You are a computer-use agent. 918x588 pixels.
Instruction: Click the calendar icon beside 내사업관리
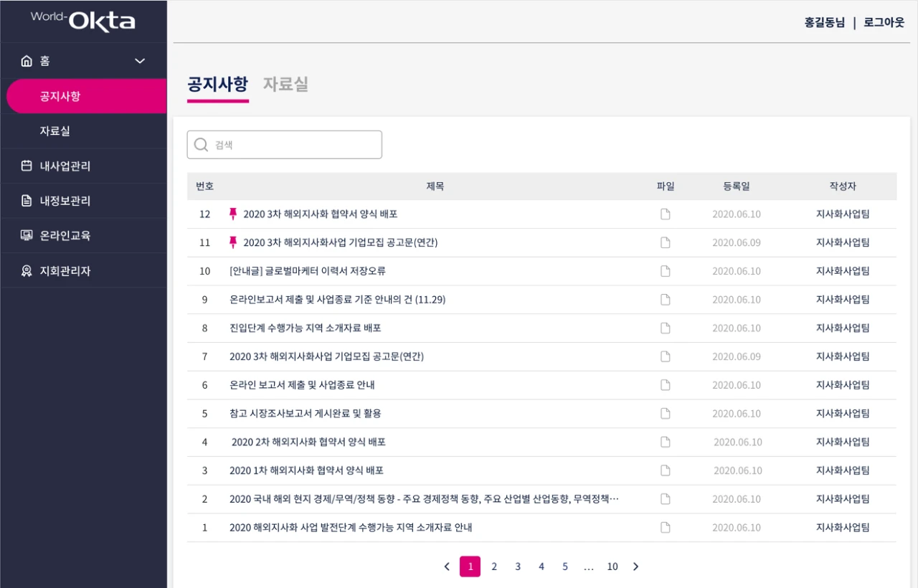pyautogui.click(x=27, y=166)
